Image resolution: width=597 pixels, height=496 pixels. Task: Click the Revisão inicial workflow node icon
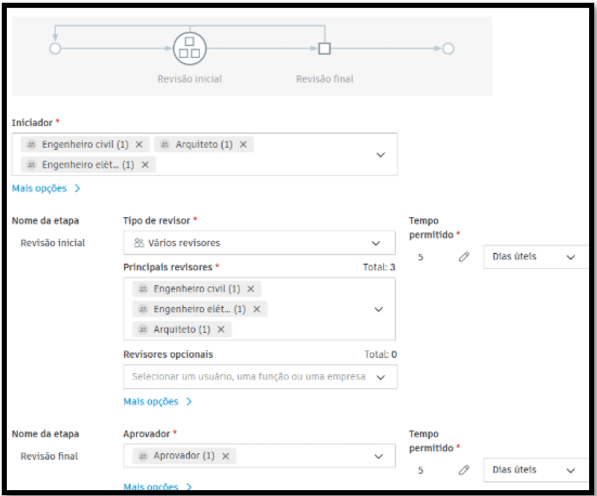(x=190, y=48)
